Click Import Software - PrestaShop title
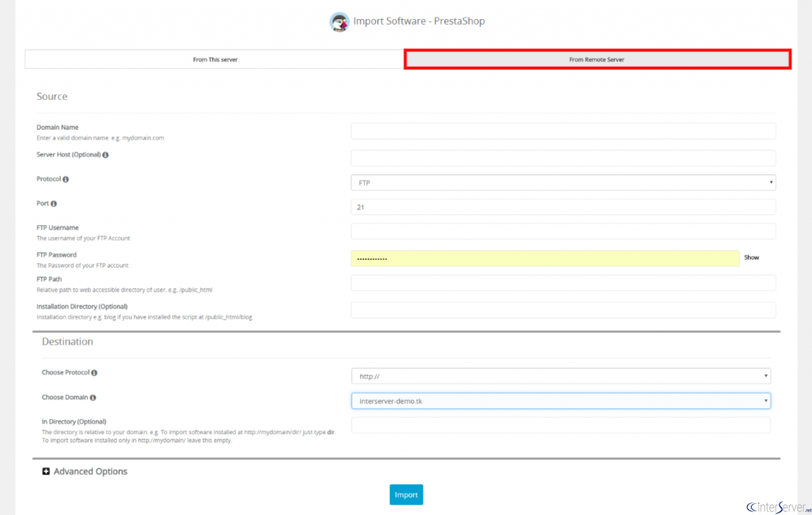812x515 pixels. [419, 21]
